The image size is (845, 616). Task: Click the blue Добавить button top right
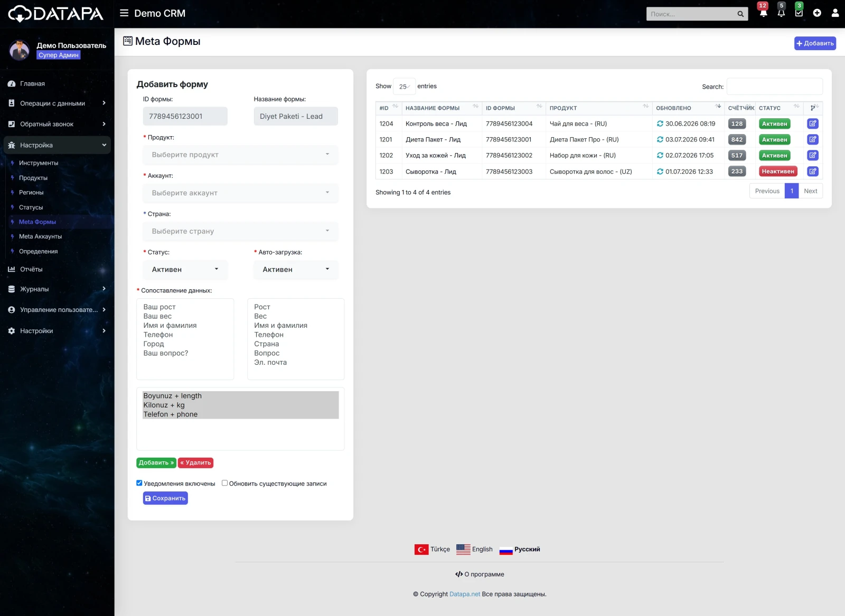[x=815, y=43]
